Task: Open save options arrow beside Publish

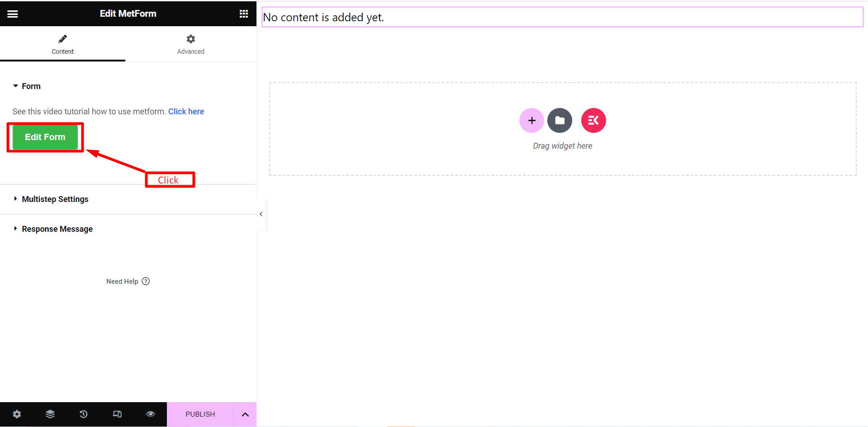Action: [x=245, y=414]
